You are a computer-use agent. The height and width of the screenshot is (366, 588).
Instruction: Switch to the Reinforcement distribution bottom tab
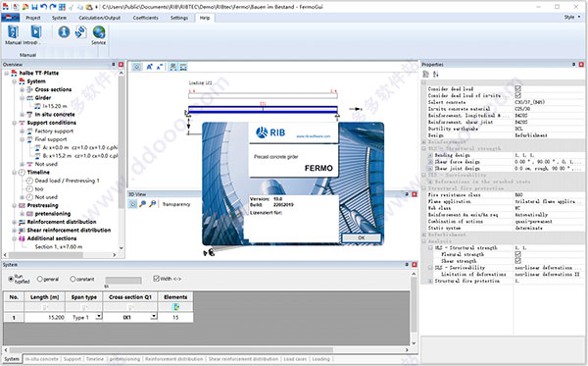174,359
